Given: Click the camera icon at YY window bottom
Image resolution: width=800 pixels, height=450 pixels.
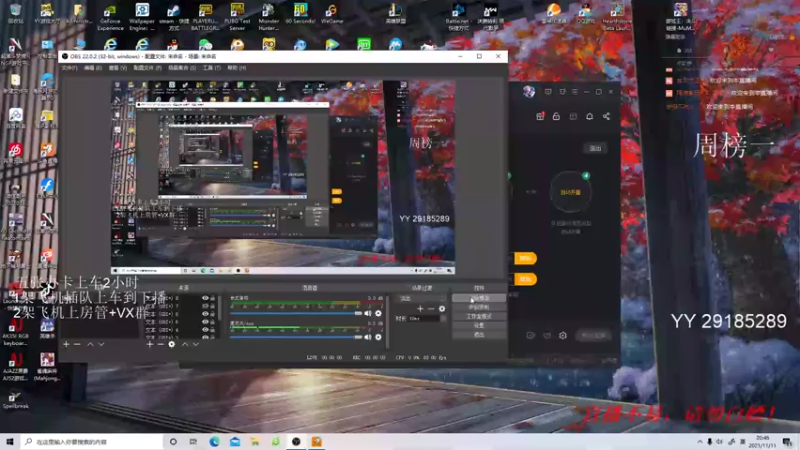Looking at the screenshot, I should click(x=531, y=335).
